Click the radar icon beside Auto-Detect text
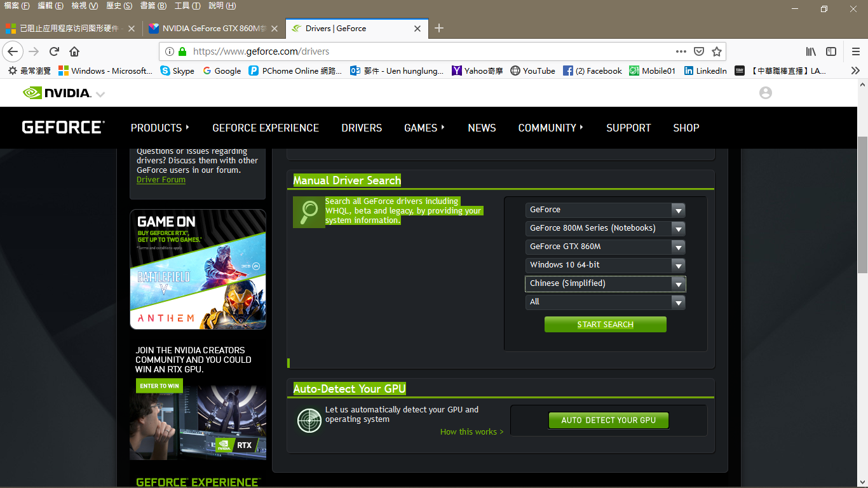This screenshot has width=868, height=488. pyautogui.click(x=309, y=421)
